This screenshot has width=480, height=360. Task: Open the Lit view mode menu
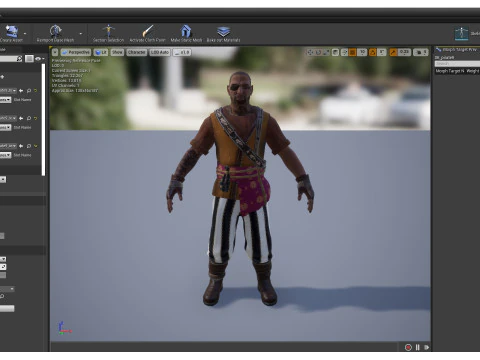point(101,52)
